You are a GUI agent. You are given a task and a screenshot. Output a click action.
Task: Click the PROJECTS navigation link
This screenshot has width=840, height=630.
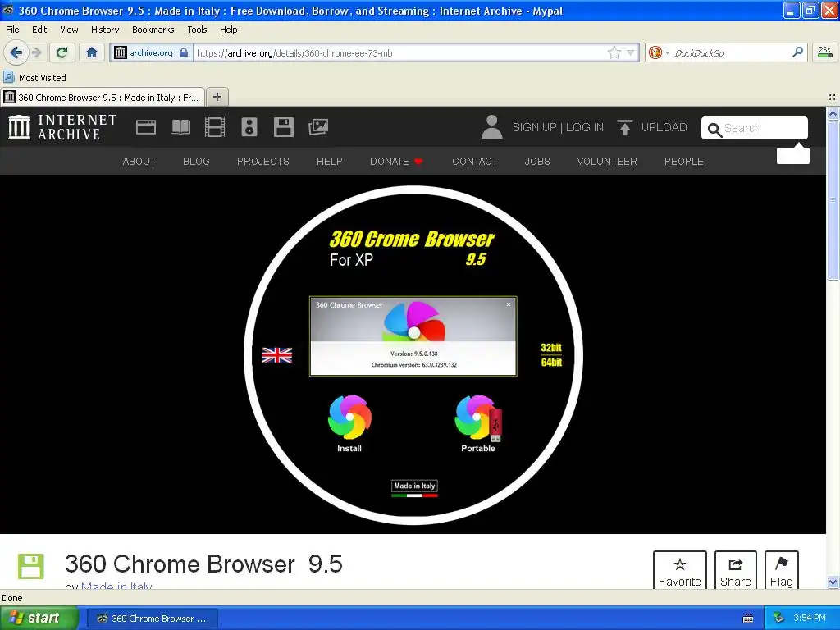coord(263,162)
